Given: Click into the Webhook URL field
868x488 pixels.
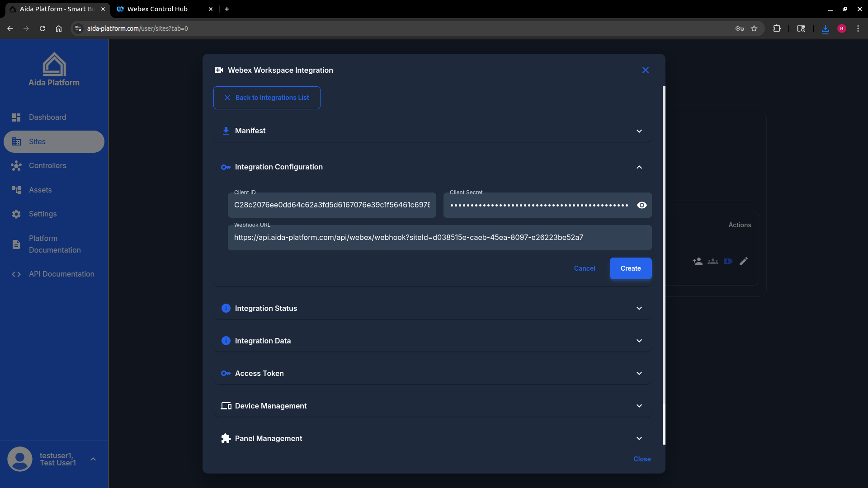Looking at the screenshot, I should click(x=439, y=238).
